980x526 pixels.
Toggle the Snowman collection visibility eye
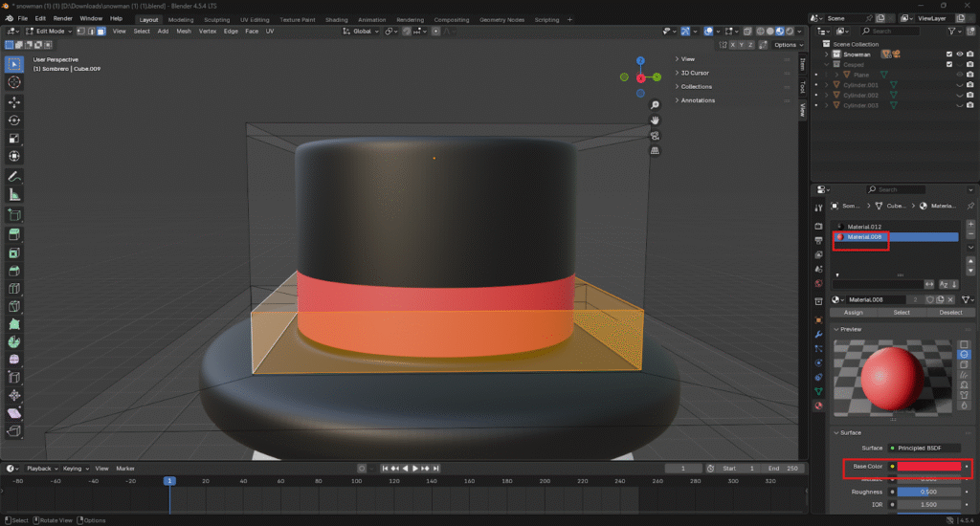click(x=960, y=55)
